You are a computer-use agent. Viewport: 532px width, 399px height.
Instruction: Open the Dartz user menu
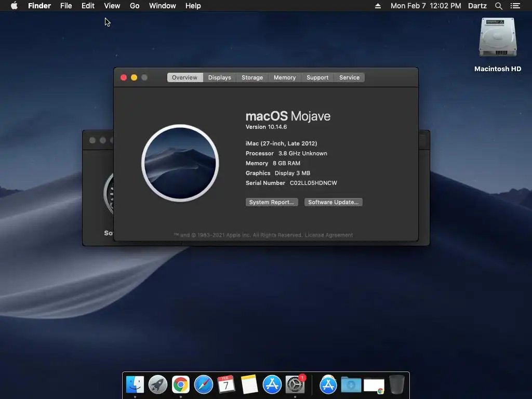[x=477, y=6]
